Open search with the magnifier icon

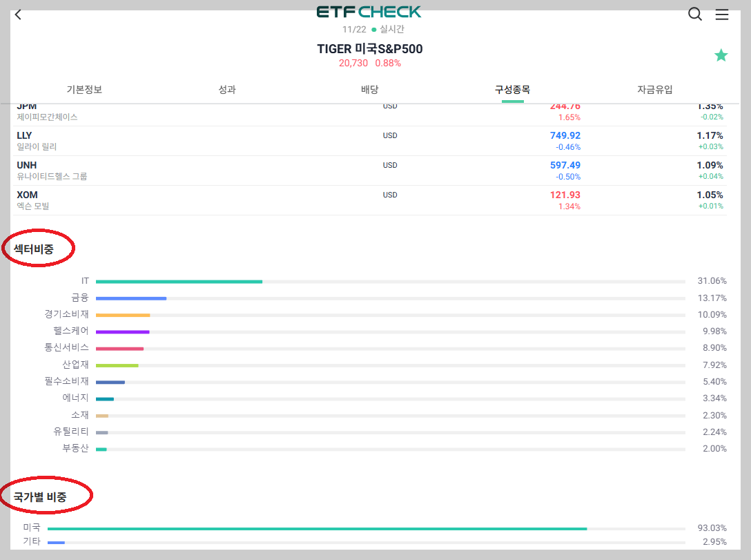click(x=695, y=15)
